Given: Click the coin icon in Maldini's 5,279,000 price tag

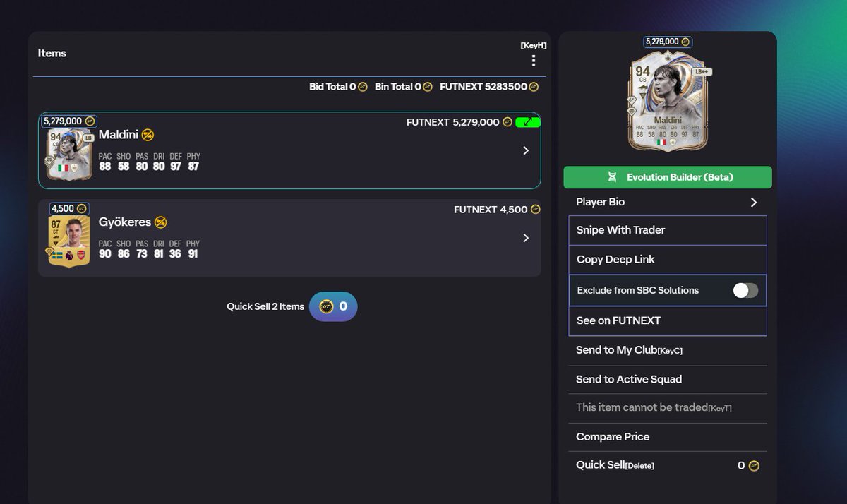Looking at the screenshot, I should 90,121.
